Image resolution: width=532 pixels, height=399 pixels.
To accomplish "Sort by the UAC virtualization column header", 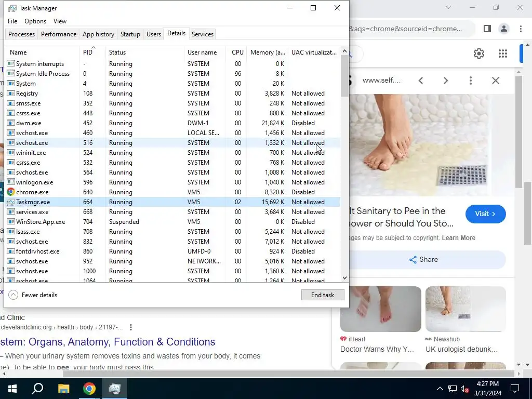I will [x=314, y=52].
